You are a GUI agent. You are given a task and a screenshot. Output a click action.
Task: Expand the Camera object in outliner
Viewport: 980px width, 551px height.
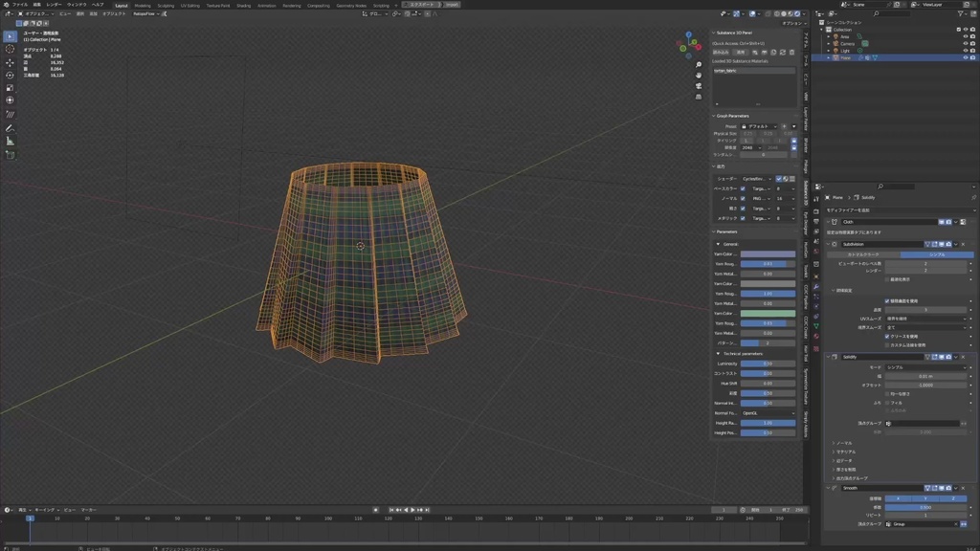click(x=829, y=44)
